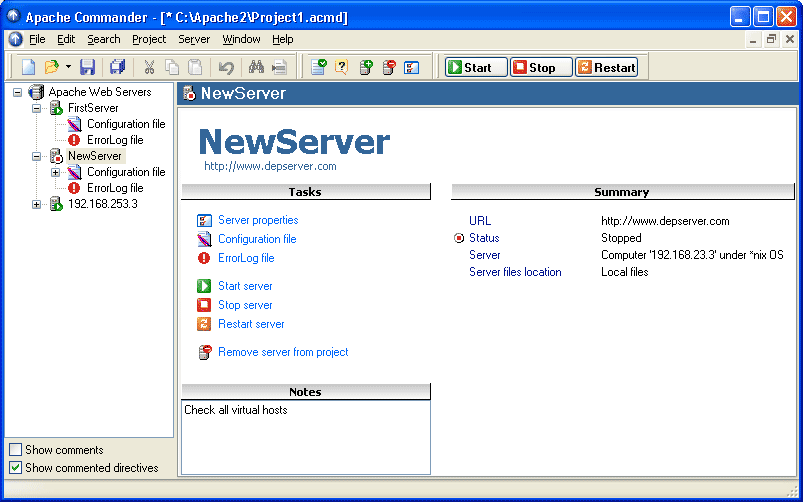Image resolution: width=803 pixels, height=502 pixels.
Task: Click the red Stop server icon in Tasks
Action: tap(204, 305)
